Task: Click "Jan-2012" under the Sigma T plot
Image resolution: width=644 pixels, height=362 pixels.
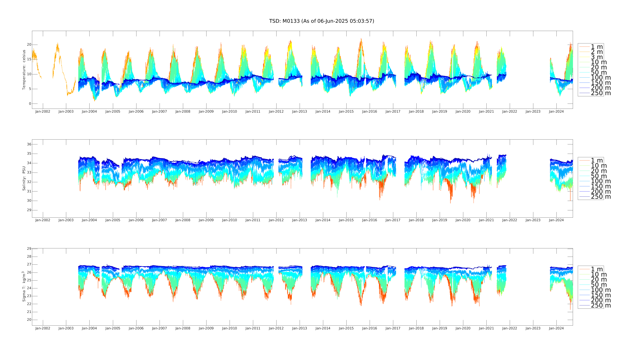Action: (x=276, y=328)
